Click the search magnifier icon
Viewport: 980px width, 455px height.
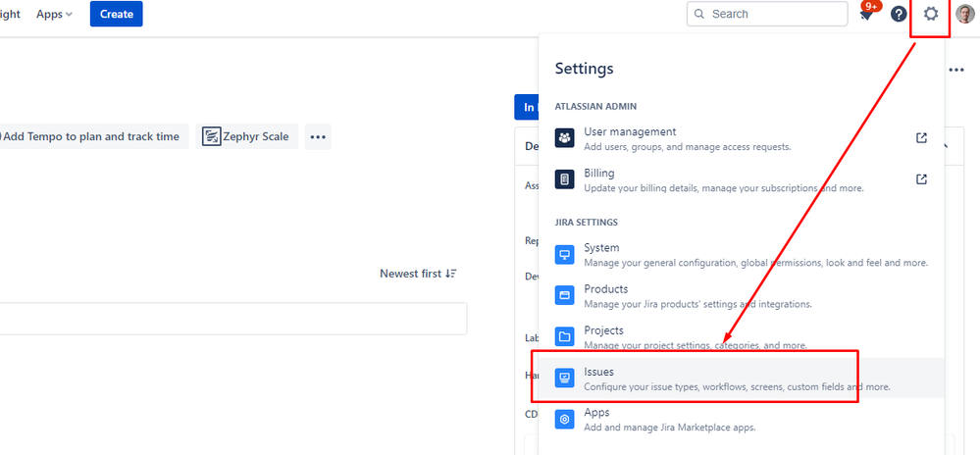pos(699,14)
